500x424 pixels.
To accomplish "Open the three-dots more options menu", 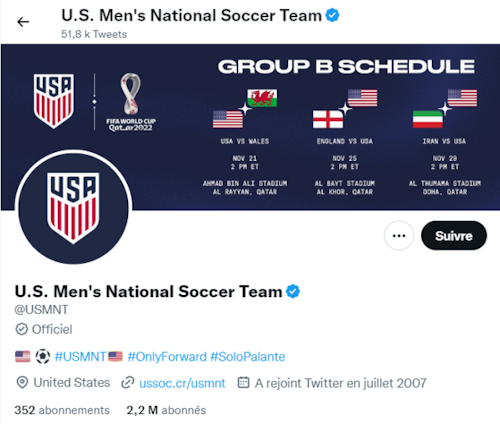I will pyautogui.click(x=399, y=236).
